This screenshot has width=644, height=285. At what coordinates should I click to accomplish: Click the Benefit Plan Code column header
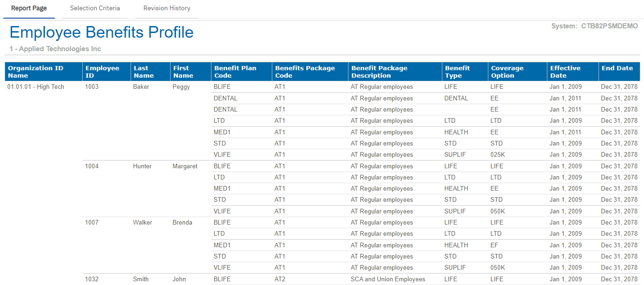[x=235, y=72]
